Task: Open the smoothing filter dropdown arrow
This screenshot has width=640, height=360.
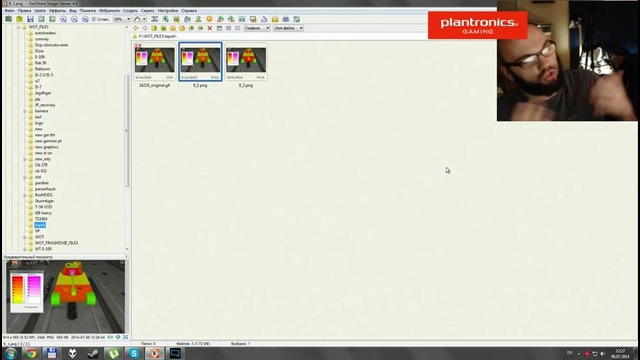Action: click(x=144, y=19)
